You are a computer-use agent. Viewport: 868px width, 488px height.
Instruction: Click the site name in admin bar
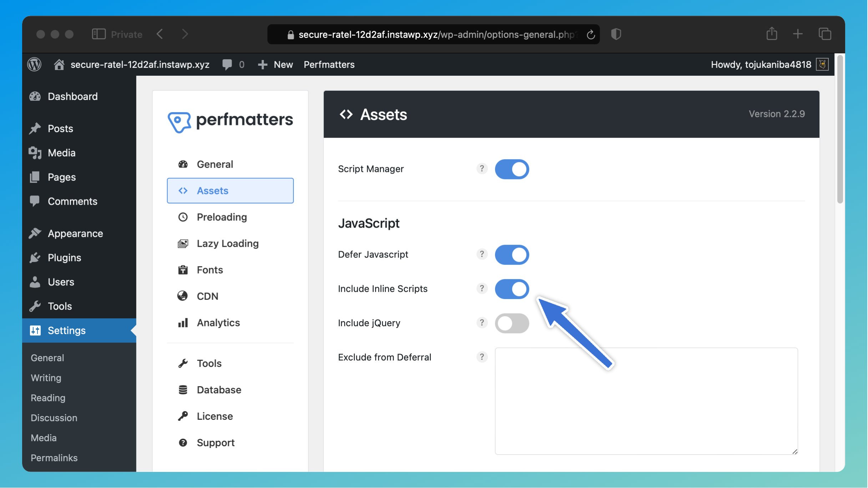pyautogui.click(x=140, y=65)
